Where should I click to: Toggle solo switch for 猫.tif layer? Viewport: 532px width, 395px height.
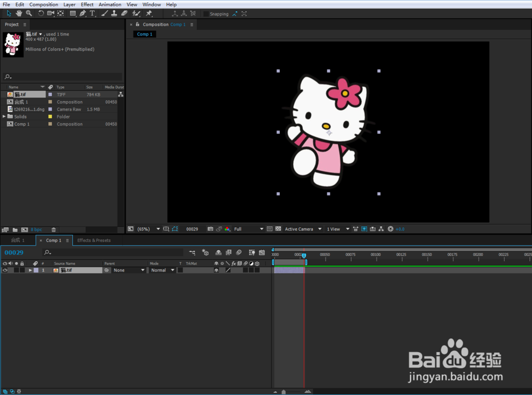pos(16,270)
